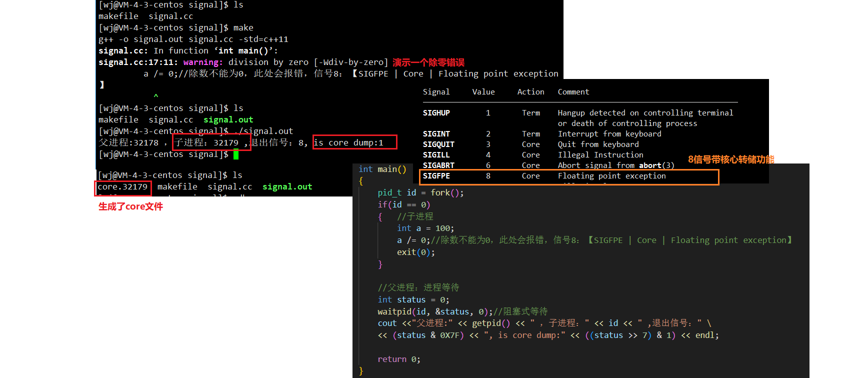
Task: Click the 'Value' column header
Action: pos(483,92)
